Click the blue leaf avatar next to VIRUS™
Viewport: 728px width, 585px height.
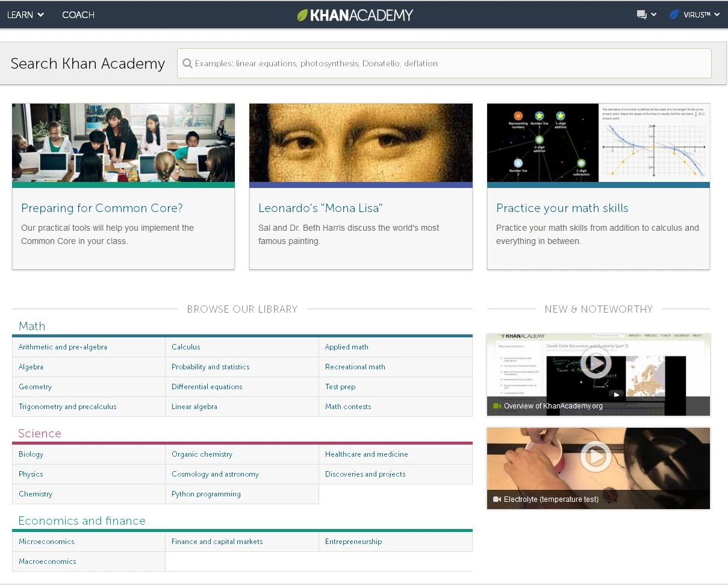point(674,14)
